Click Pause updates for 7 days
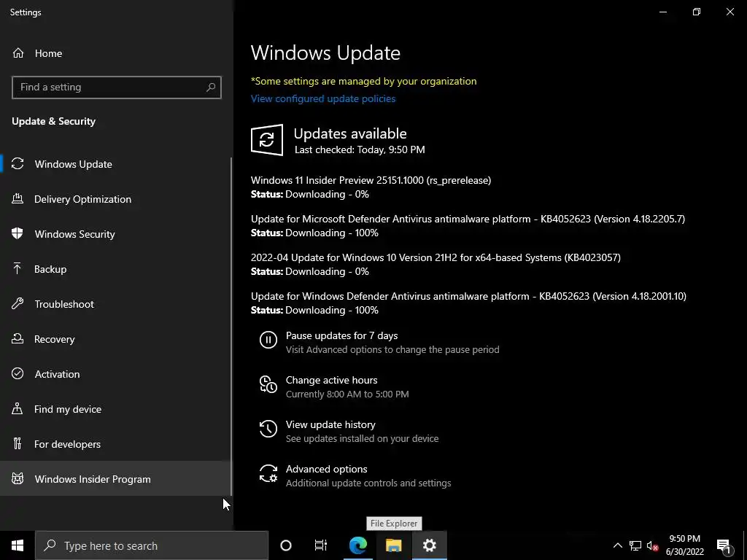This screenshot has height=560, width=747. (379, 343)
